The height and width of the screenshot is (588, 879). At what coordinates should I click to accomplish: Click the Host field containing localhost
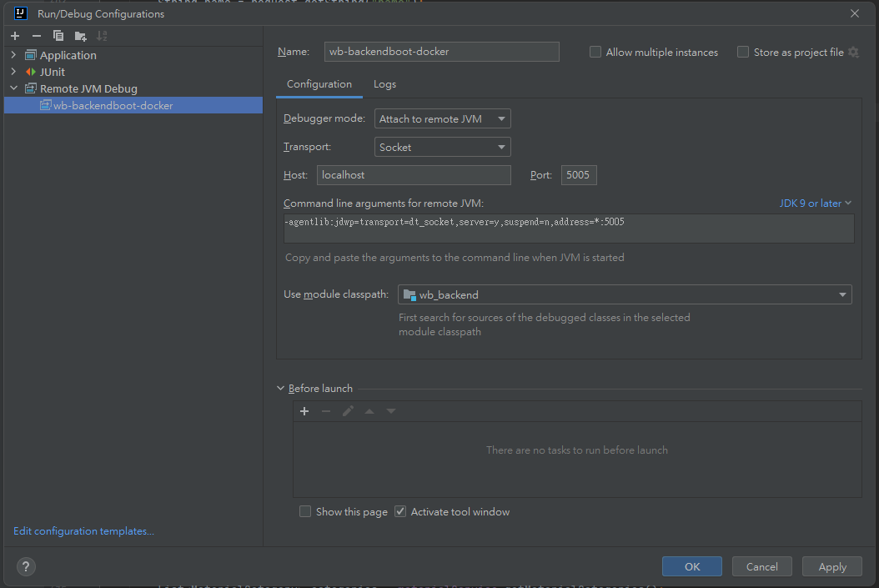click(x=414, y=175)
